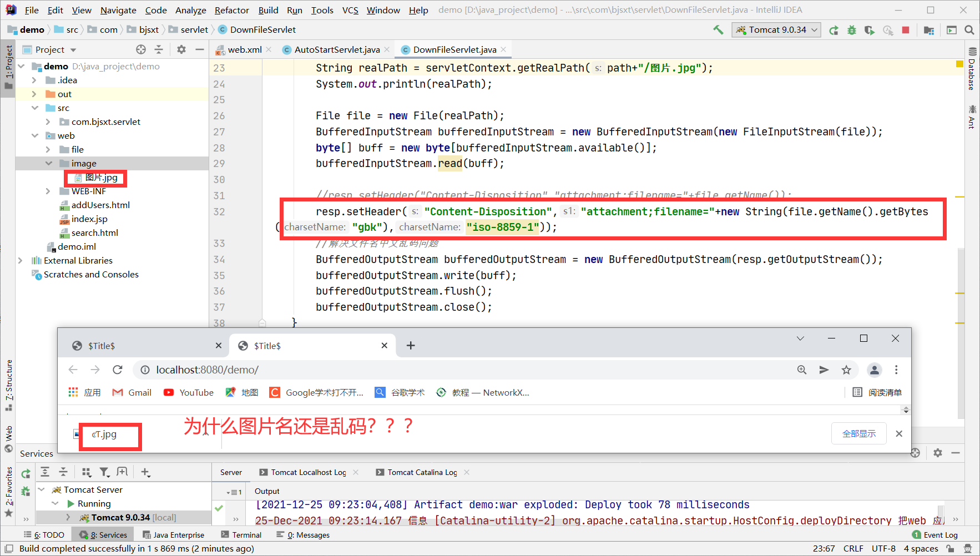Open new browser tab with plus

411,346
